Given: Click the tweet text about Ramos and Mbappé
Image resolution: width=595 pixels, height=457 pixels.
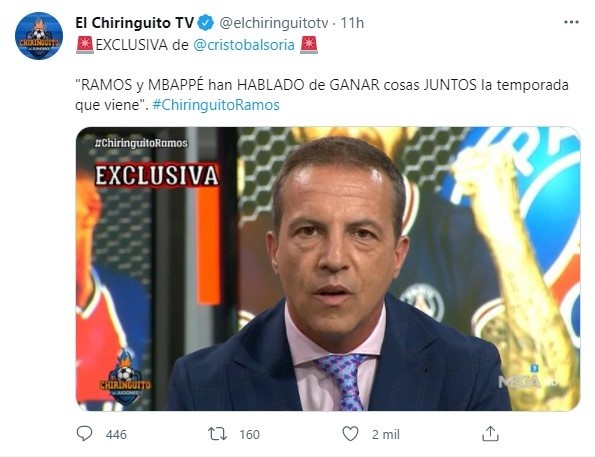Looking at the screenshot, I should point(322,95).
